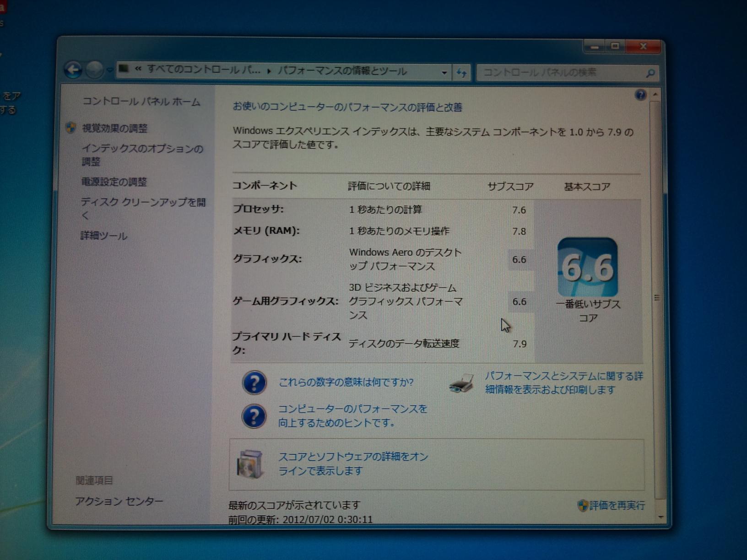Click the パフォーマンスの情報とツール breadcrumb
This screenshot has height=560, width=747.
click(x=342, y=71)
